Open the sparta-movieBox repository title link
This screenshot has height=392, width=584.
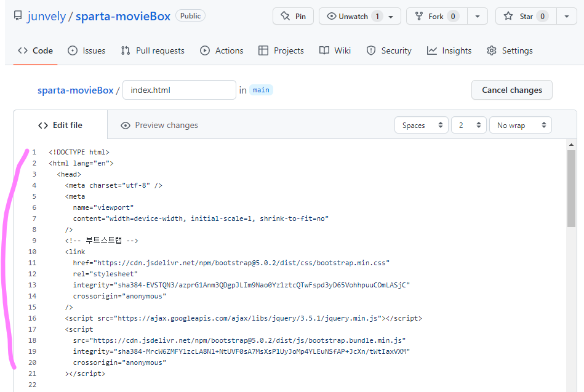tap(123, 17)
